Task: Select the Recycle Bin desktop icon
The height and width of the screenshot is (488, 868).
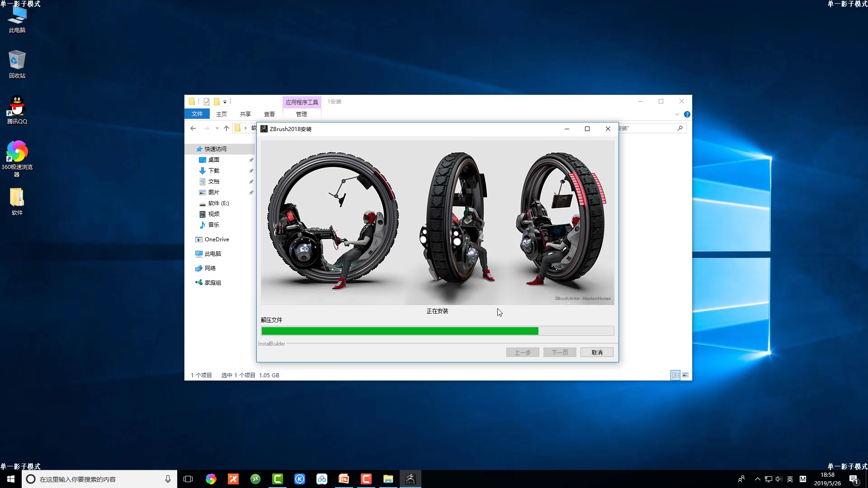Action: pos(17,64)
